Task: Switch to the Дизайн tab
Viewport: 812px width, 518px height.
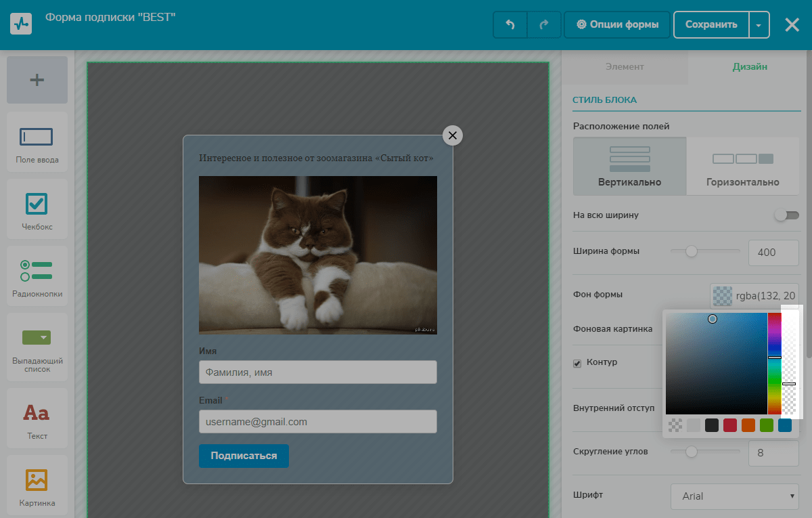Action: (750, 67)
